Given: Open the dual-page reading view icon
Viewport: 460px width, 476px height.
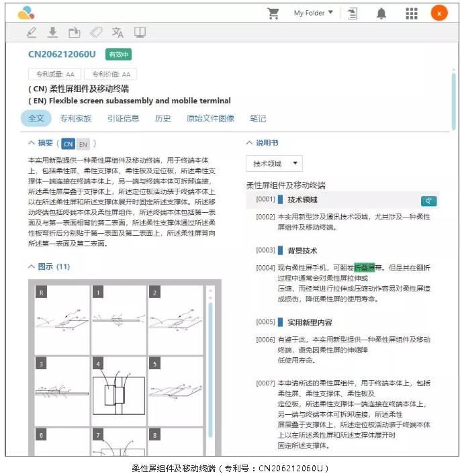Looking at the screenshot, I should 140,32.
